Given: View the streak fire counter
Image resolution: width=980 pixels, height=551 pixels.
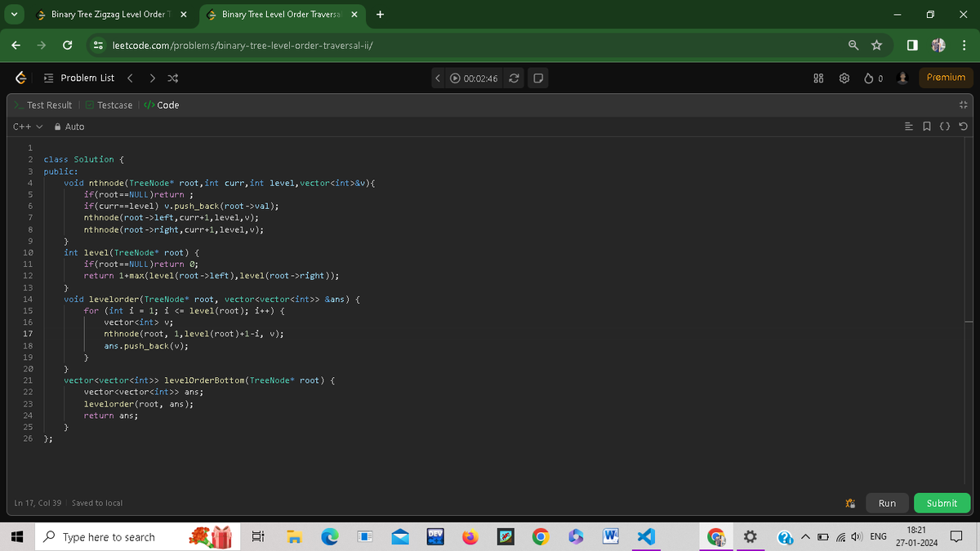Looking at the screenshot, I should [x=874, y=78].
